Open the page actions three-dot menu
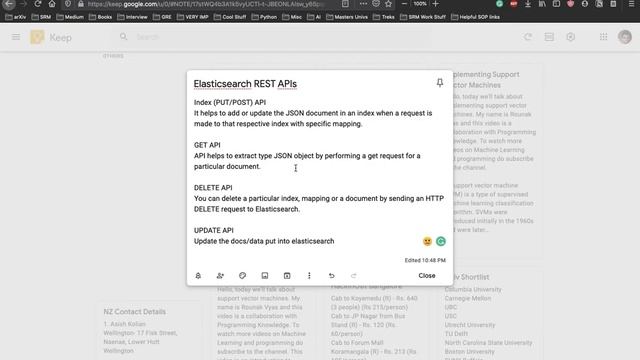This screenshot has width=640, height=360. click(363, 4)
